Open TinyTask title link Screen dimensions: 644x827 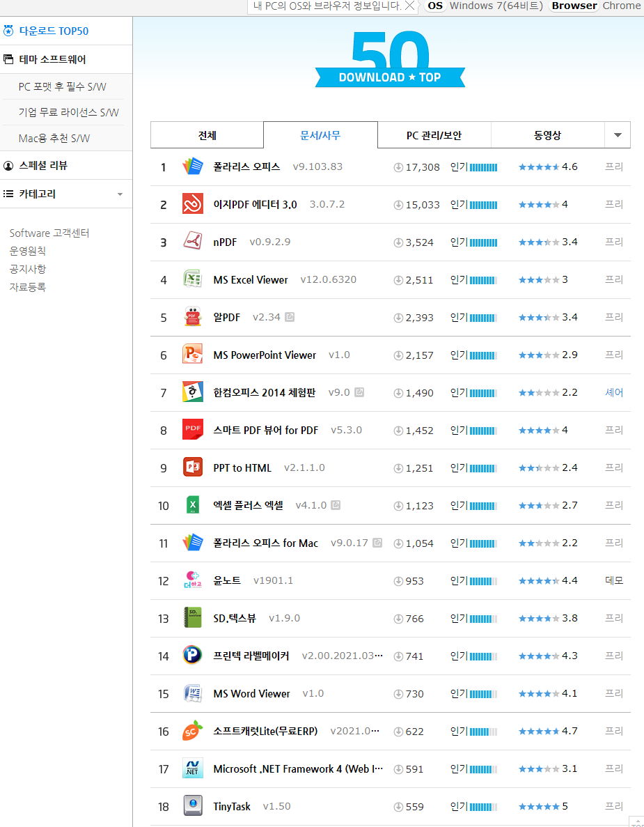coord(232,806)
